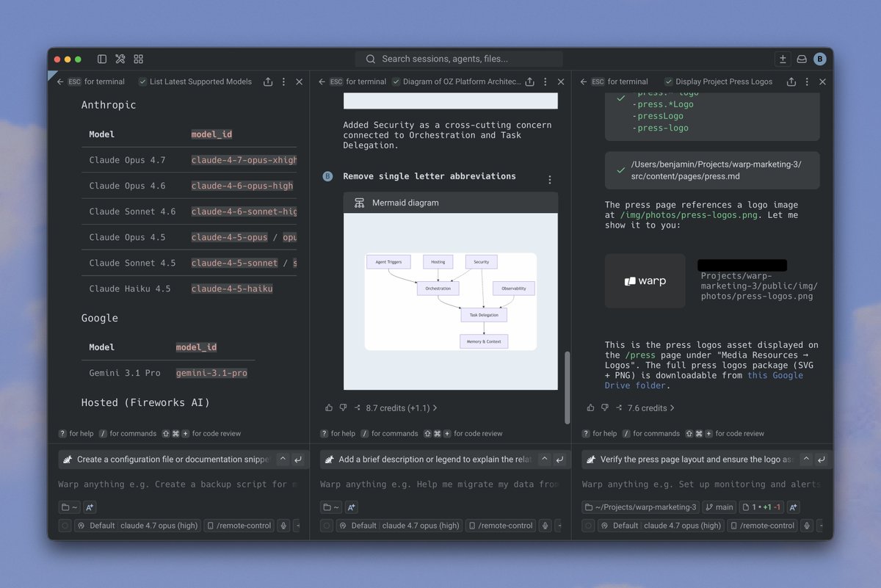Image resolution: width=881 pixels, height=588 pixels.
Task: Click /remote-control chip in Press Logos pane
Action: [x=764, y=526]
